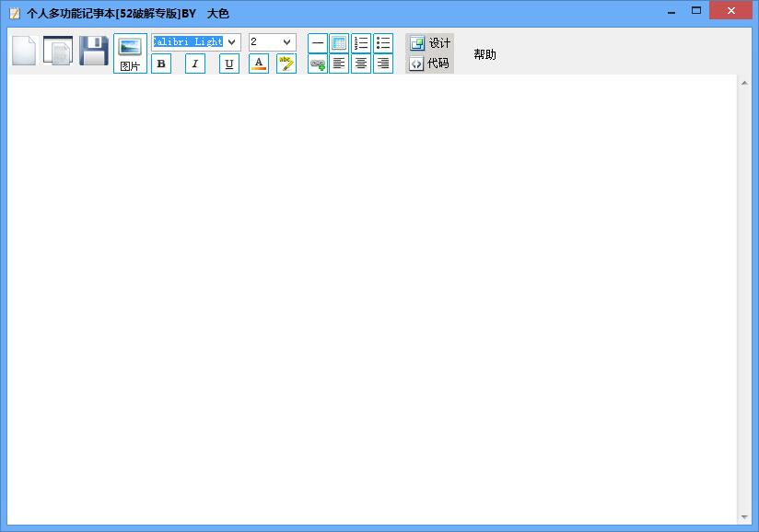Click inside the blank editing area

pos(372,299)
